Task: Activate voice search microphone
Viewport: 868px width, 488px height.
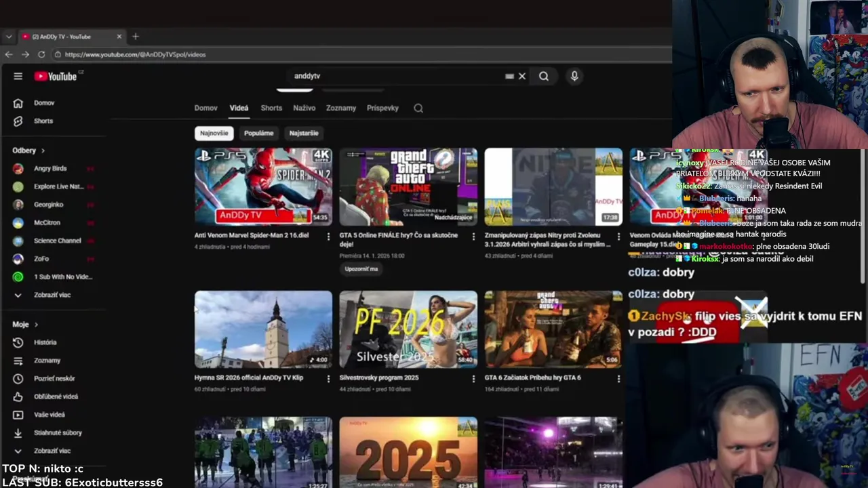Action: click(574, 77)
